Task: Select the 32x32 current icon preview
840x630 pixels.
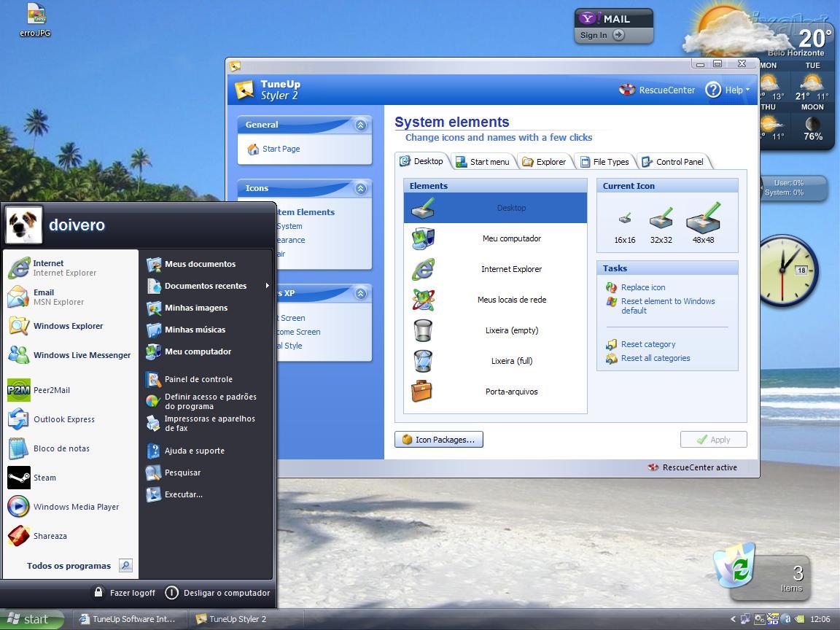Action: point(661,218)
